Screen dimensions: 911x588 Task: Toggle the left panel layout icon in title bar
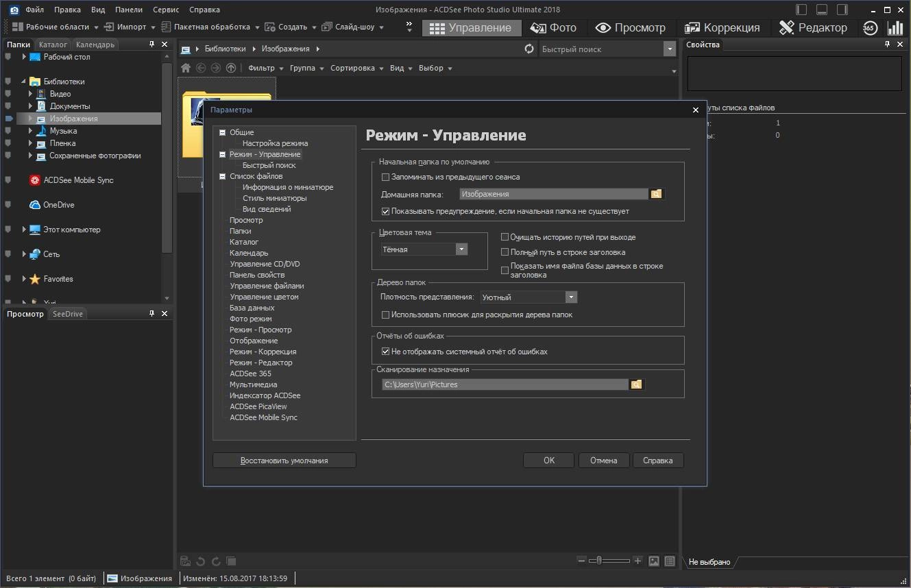[x=801, y=10]
